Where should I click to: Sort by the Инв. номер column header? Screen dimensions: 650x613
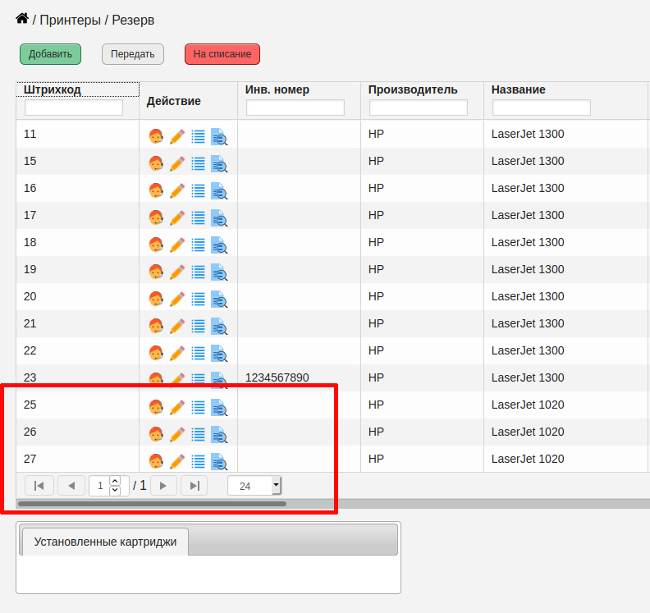[x=277, y=90]
